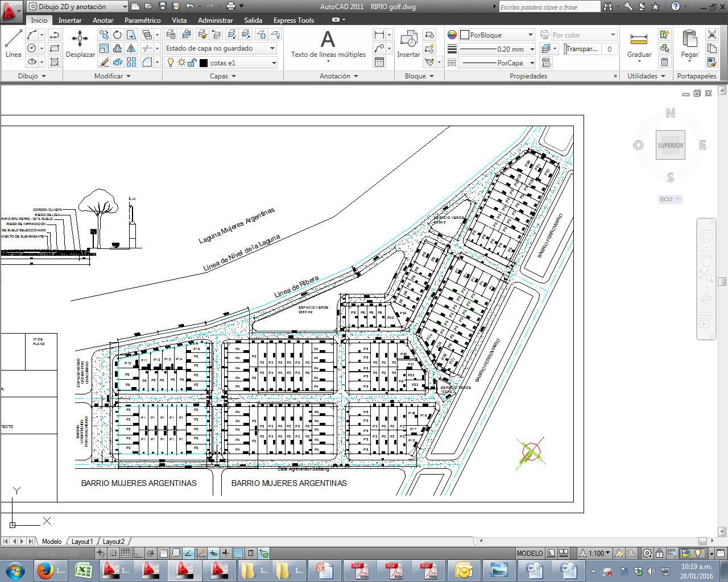Click the MODELO status bar button
728x582 pixels.
click(530, 553)
